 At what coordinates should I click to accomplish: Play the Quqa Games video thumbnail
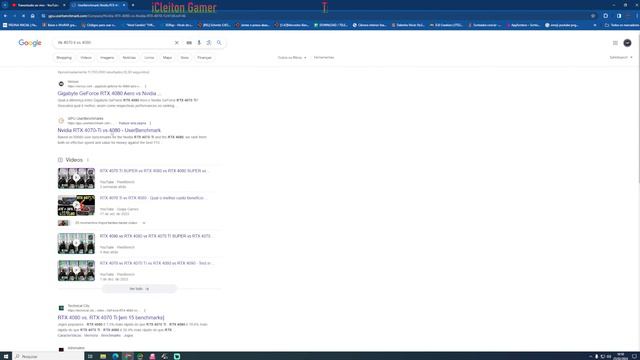click(x=76, y=205)
